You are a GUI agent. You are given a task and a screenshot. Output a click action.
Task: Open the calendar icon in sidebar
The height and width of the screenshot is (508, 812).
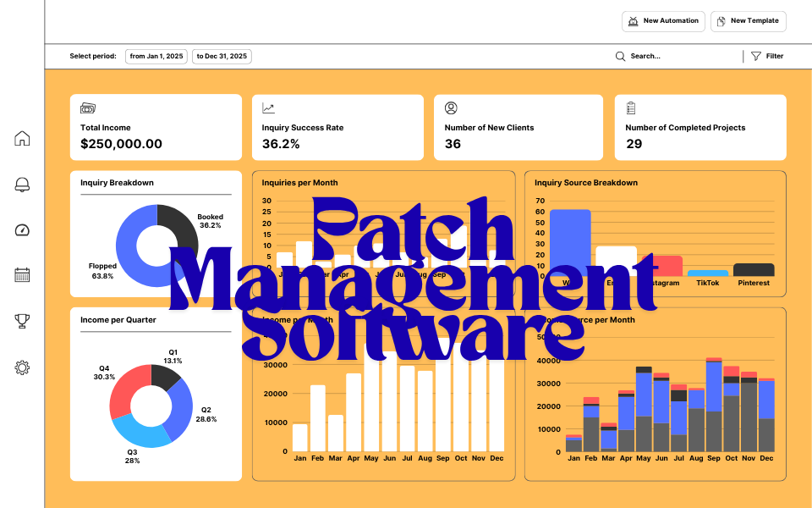pyautogui.click(x=22, y=274)
